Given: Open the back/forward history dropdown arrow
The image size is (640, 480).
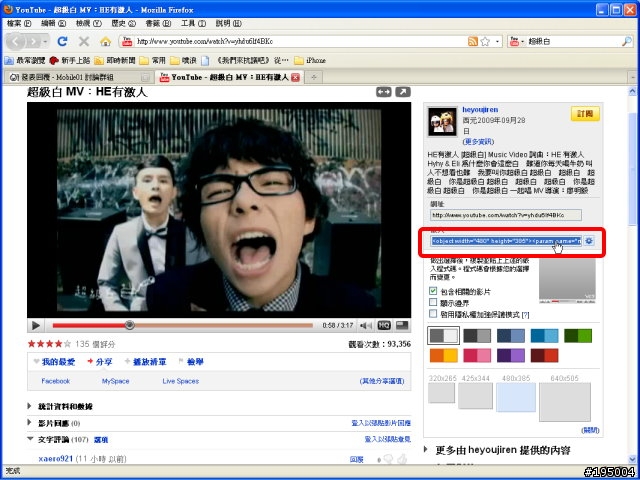Looking at the screenshot, I should click(x=45, y=42).
